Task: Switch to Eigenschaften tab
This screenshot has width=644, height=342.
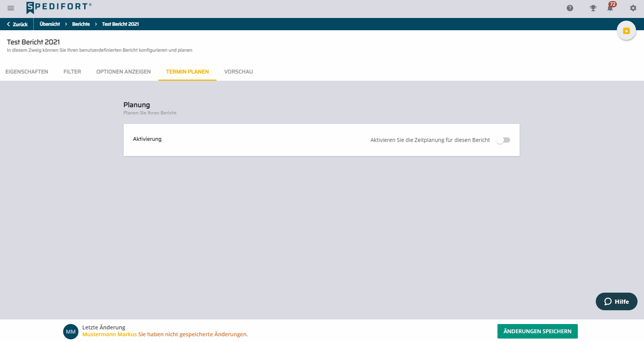Action: coord(27,72)
